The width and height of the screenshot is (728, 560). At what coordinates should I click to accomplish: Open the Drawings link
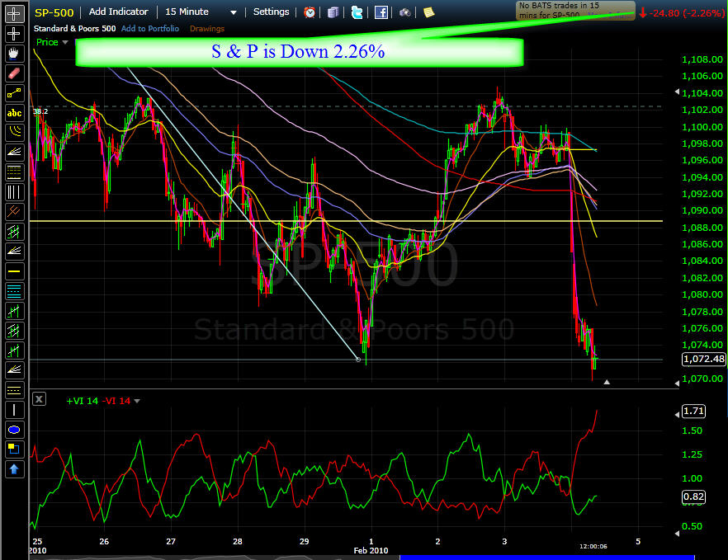pyautogui.click(x=207, y=29)
